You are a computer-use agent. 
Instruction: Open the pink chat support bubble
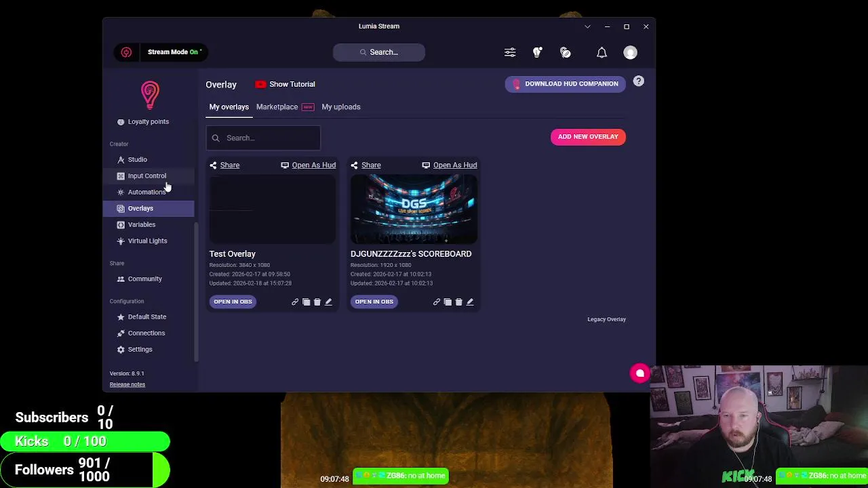pos(639,373)
